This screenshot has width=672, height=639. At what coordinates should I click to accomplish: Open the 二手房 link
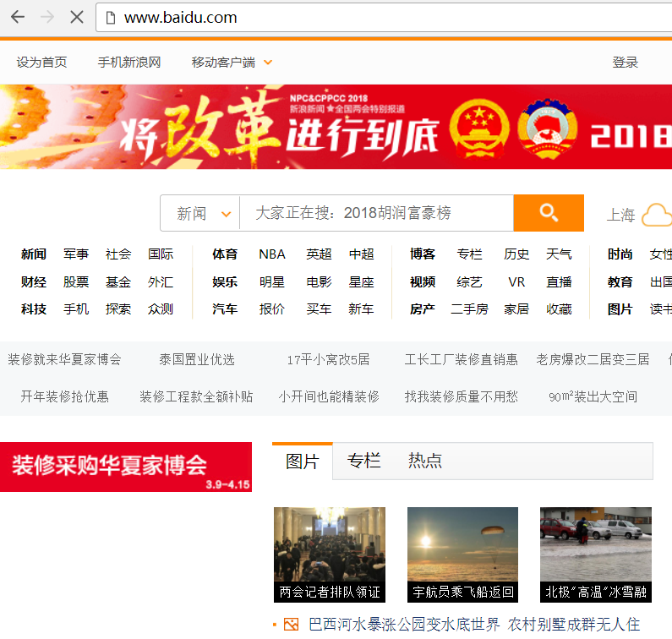pyautogui.click(x=469, y=309)
